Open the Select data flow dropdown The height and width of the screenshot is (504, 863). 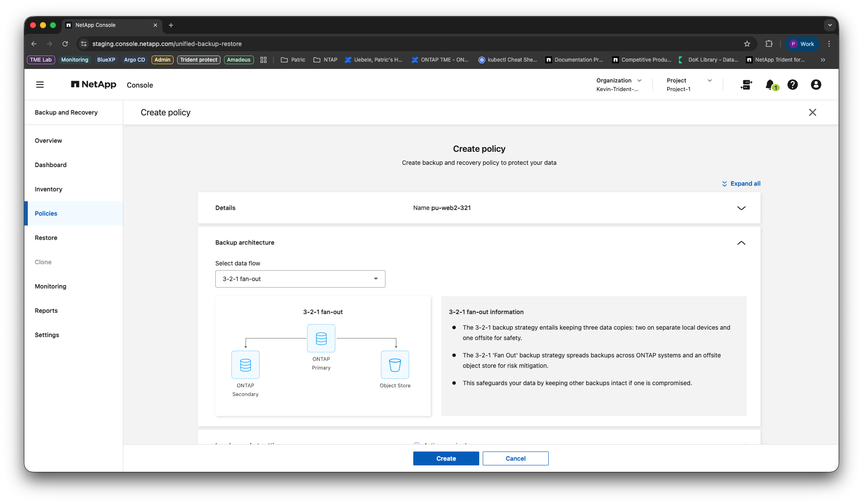[x=300, y=279]
